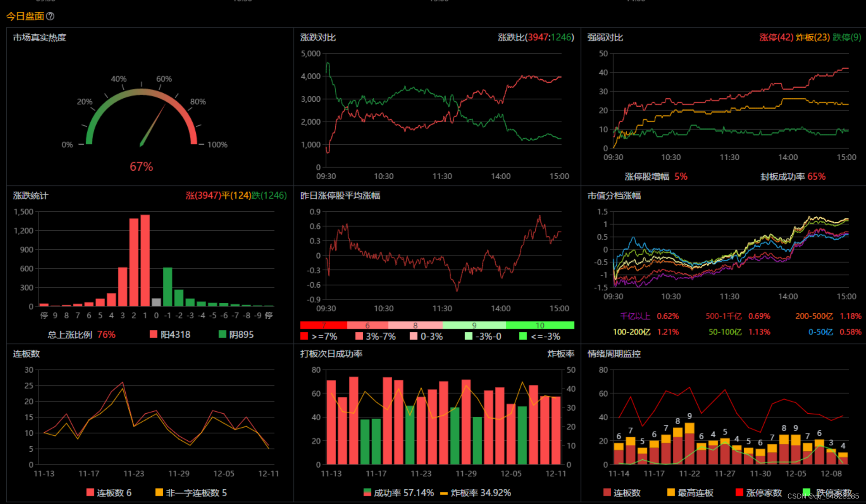This screenshot has height=504, width=866.
Task: Click the <=-3% green legend square
Action: click(523, 336)
